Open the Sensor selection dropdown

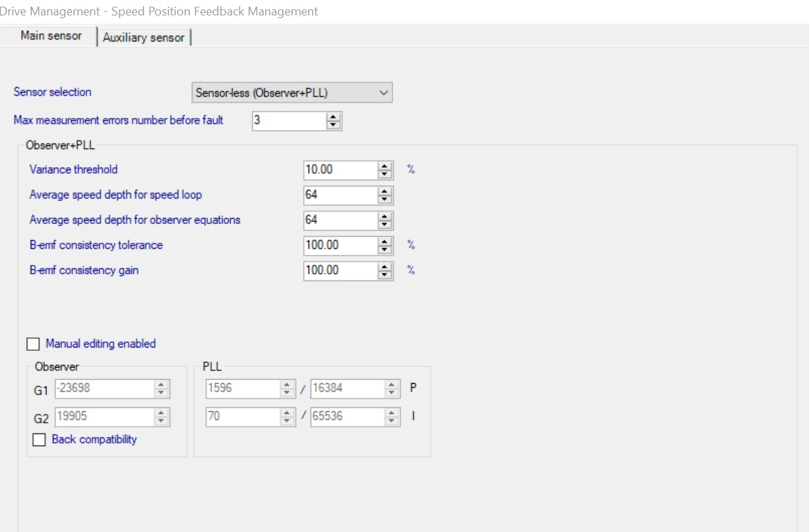point(291,93)
